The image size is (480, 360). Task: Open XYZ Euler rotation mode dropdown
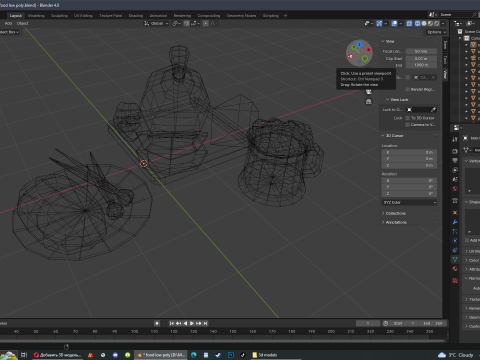tap(409, 202)
